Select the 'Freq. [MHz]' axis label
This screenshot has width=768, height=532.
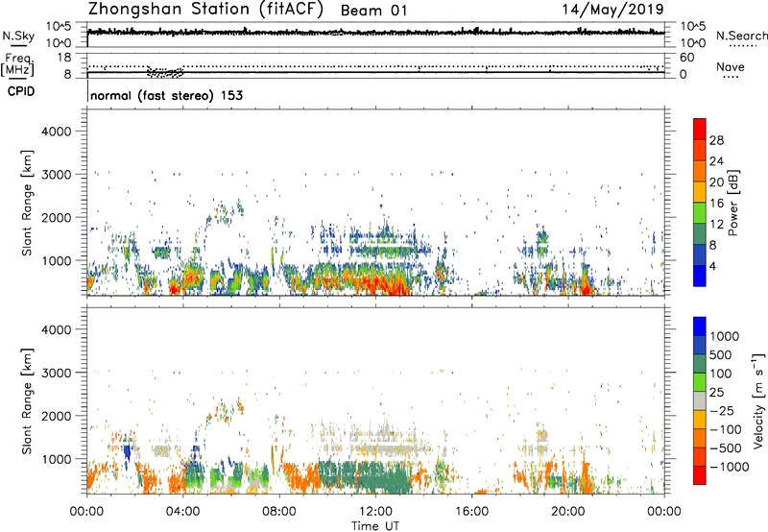[18, 64]
